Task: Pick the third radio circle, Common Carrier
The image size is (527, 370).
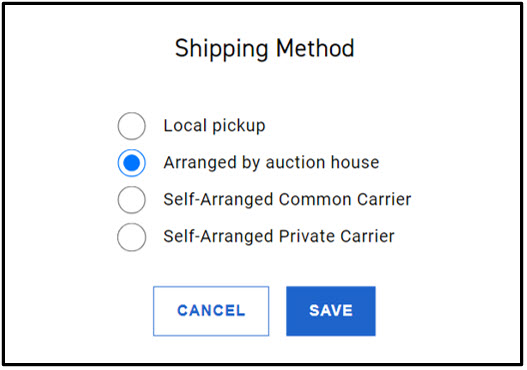Action: point(131,200)
